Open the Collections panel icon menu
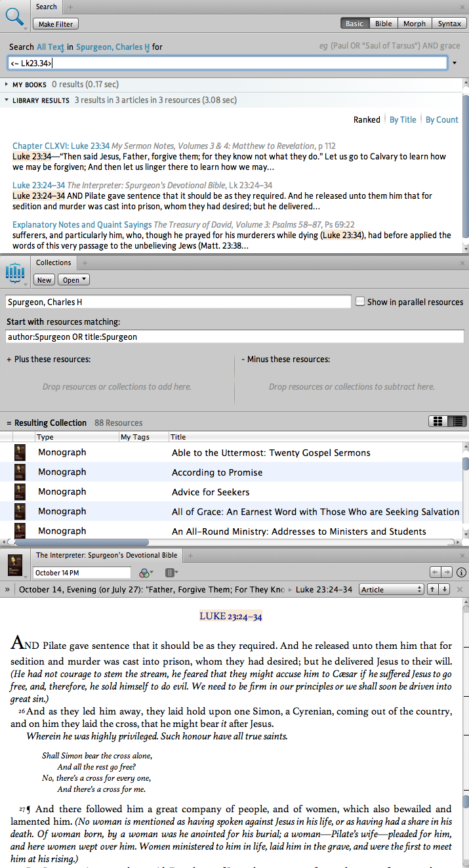The image size is (469, 868). point(14,272)
